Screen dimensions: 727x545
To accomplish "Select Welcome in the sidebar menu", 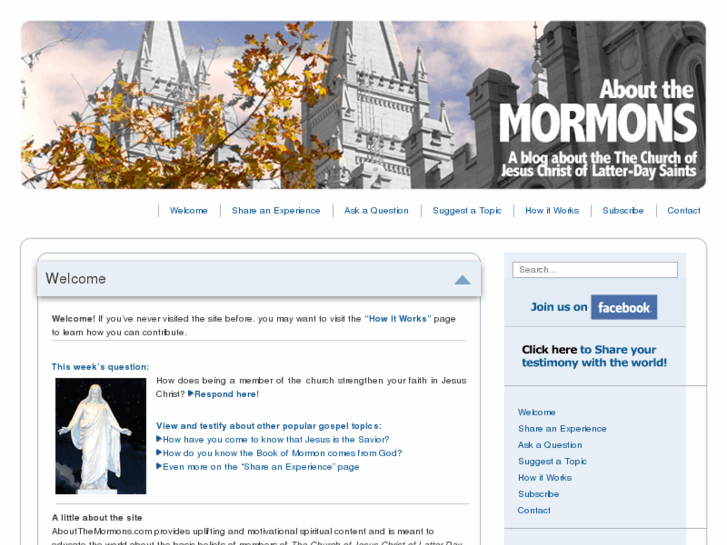I will (x=536, y=412).
